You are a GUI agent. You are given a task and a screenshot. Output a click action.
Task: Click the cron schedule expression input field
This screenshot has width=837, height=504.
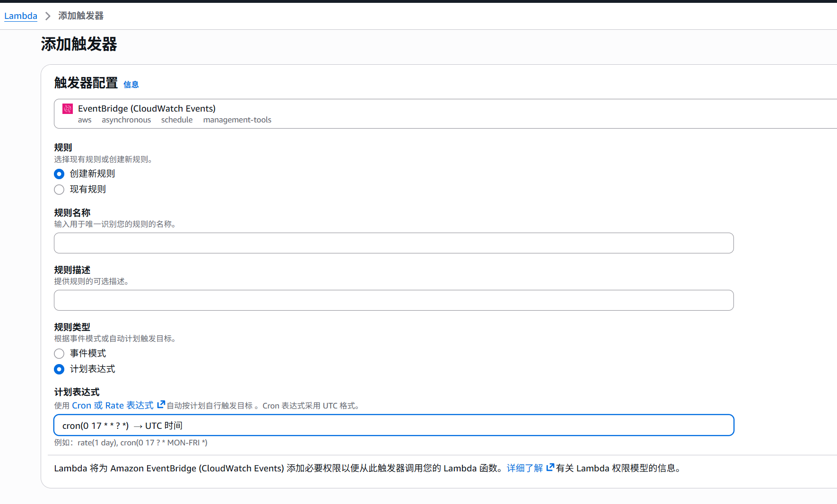394,425
